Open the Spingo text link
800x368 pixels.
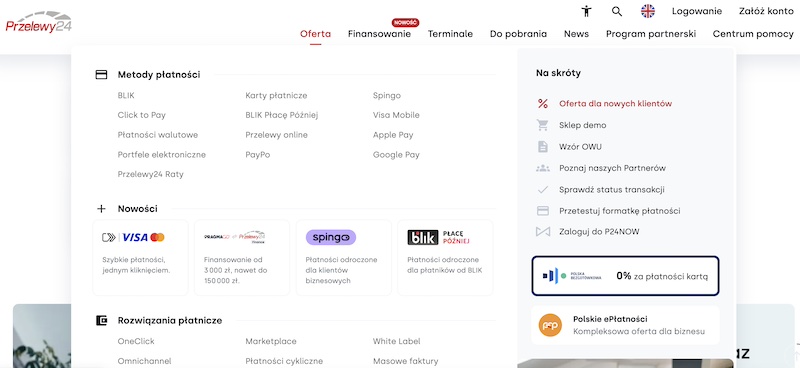point(387,95)
